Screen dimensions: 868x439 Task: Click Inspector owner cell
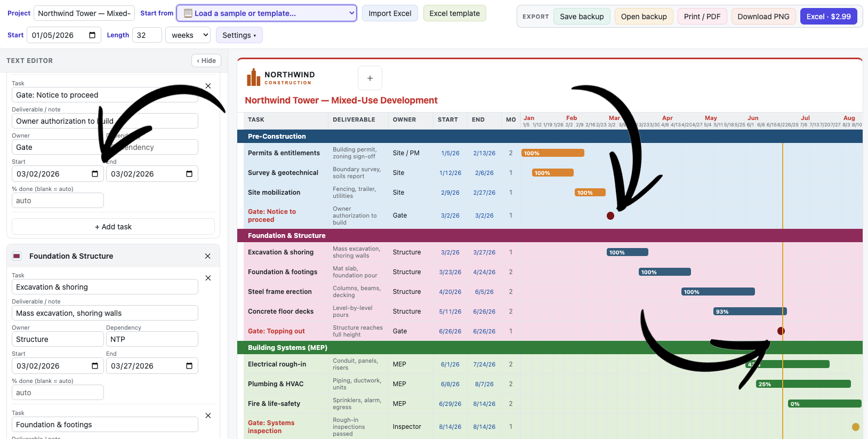(407, 427)
